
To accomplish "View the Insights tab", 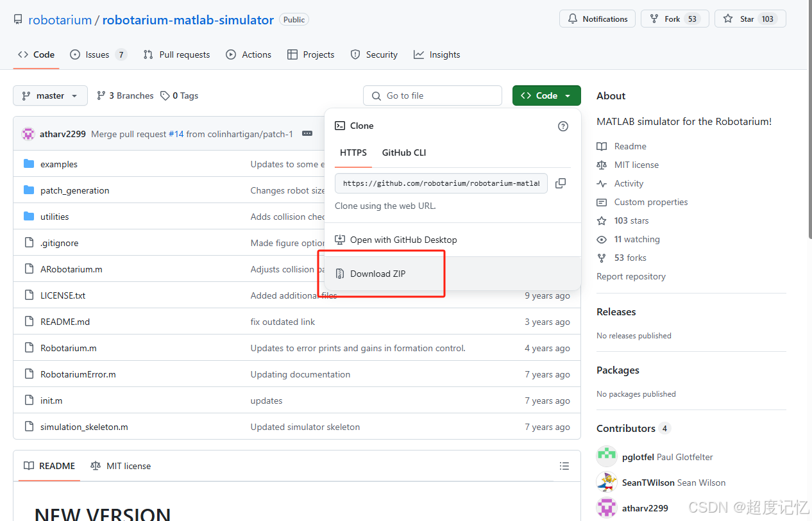I will coord(437,54).
